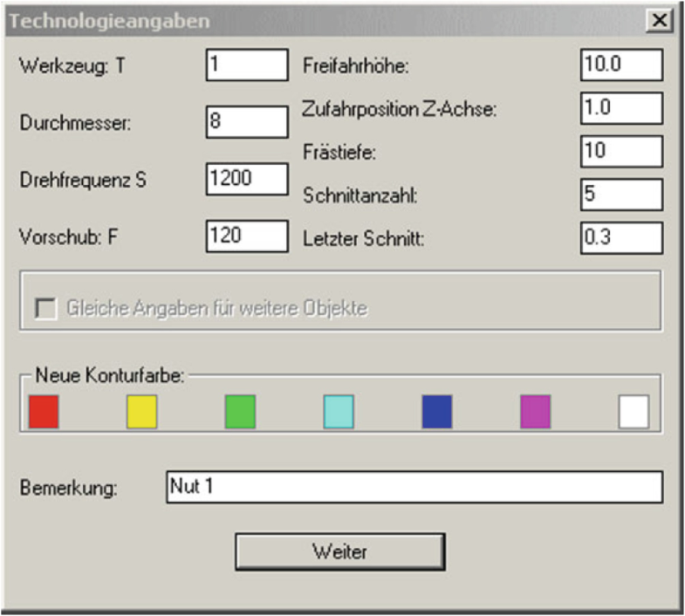The image size is (685, 616).
Task: Click the Frästiefe: label
Action: [339, 152]
